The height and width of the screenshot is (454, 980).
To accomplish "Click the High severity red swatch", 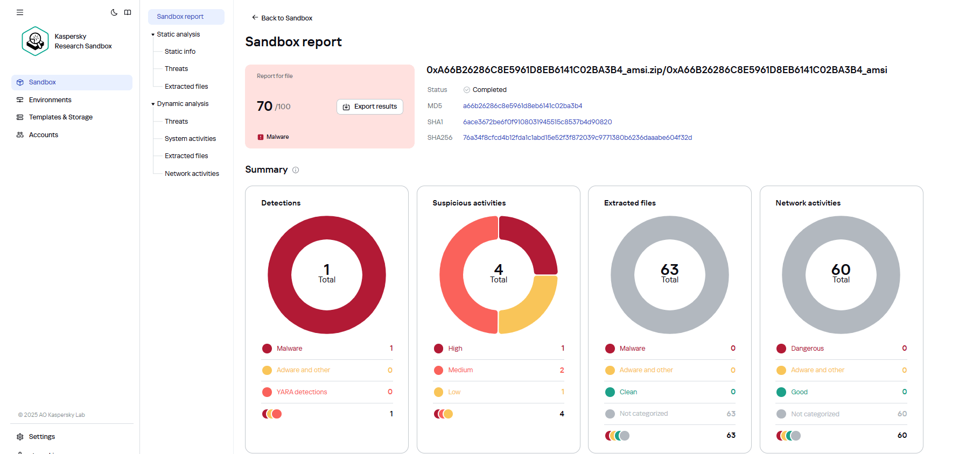I will pyautogui.click(x=438, y=349).
